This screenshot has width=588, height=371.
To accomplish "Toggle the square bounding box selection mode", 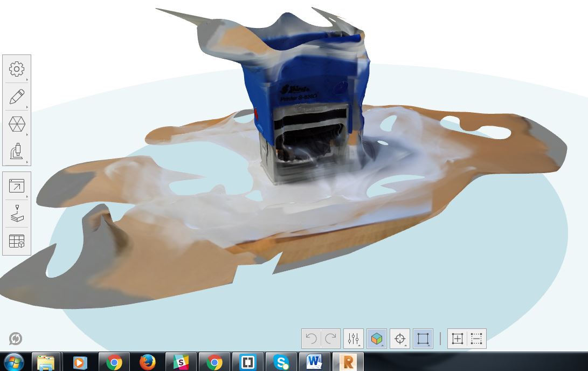I will pyautogui.click(x=423, y=338).
